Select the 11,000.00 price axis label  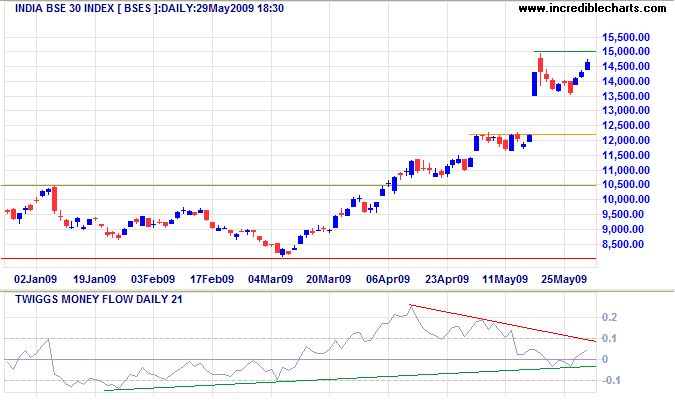[x=625, y=171]
